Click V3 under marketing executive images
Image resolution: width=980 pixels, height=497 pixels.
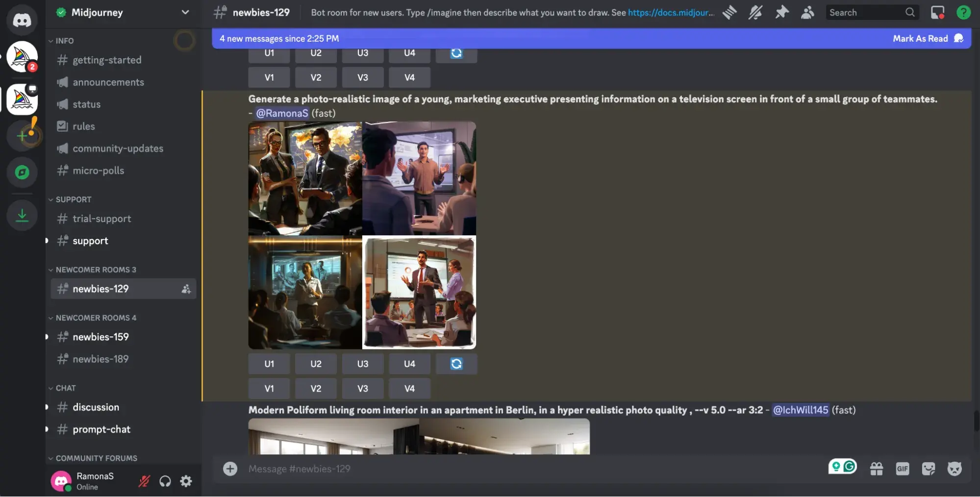(x=363, y=388)
